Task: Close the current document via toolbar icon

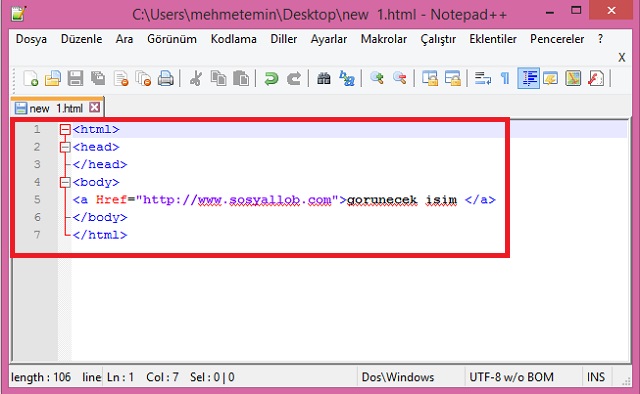Action: tap(121, 78)
